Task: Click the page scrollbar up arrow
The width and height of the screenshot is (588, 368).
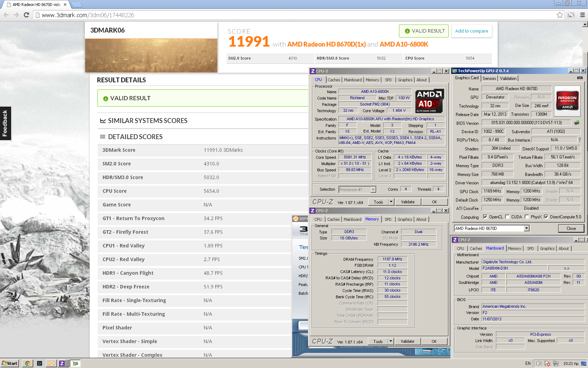Action: click(x=585, y=25)
